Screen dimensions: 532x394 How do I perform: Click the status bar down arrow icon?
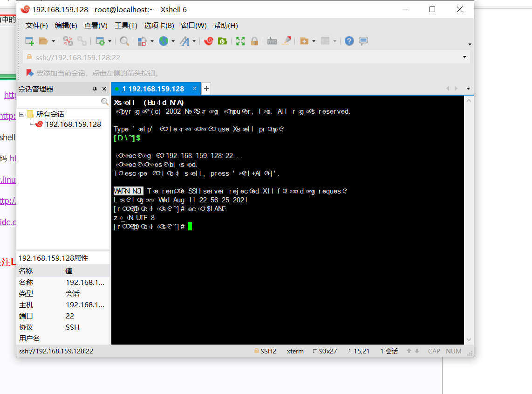pyautogui.click(x=417, y=351)
